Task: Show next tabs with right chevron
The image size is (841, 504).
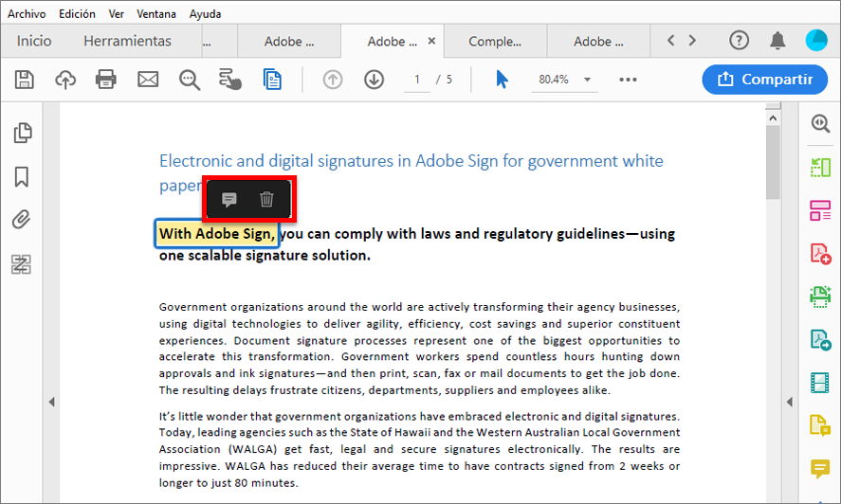Action: click(692, 40)
